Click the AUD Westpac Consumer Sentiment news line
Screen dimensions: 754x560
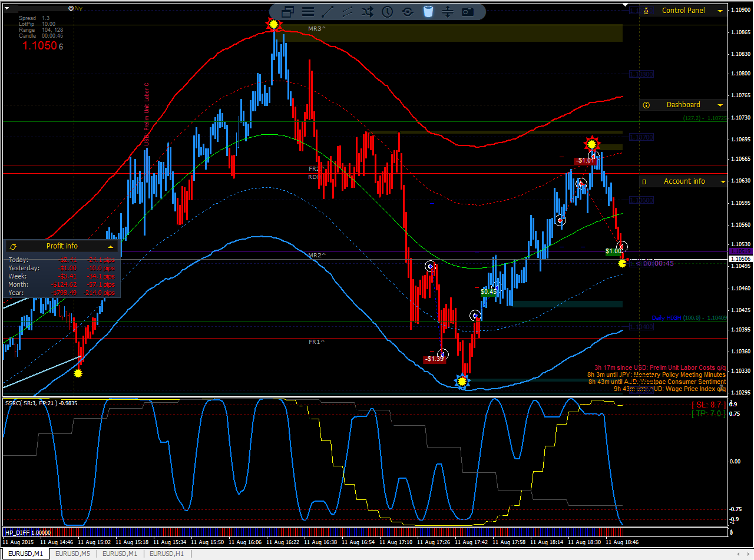[x=657, y=382]
